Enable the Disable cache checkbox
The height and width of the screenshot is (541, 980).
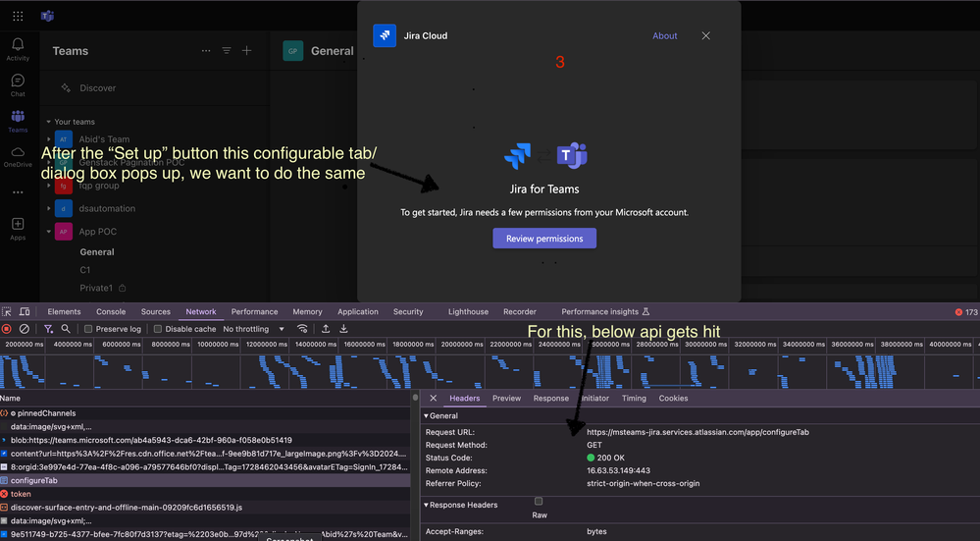pos(158,329)
